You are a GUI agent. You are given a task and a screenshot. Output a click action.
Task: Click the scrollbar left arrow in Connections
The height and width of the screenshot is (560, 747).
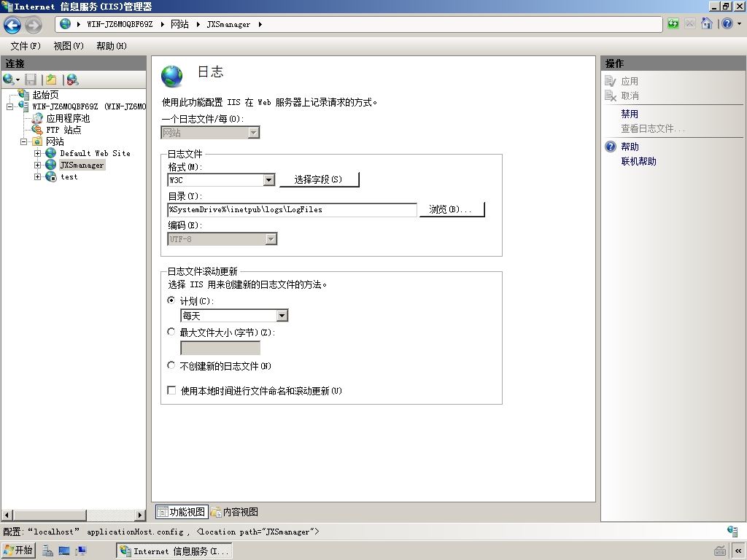click(7, 515)
